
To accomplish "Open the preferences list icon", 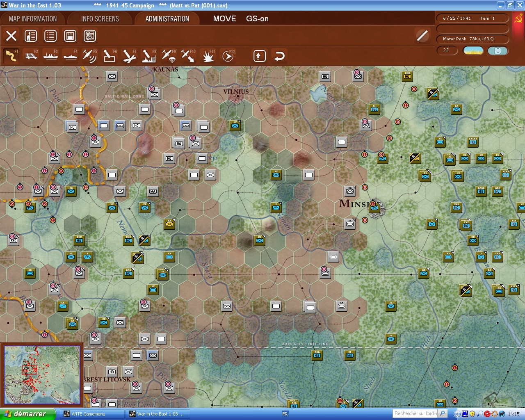I will (50, 36).
